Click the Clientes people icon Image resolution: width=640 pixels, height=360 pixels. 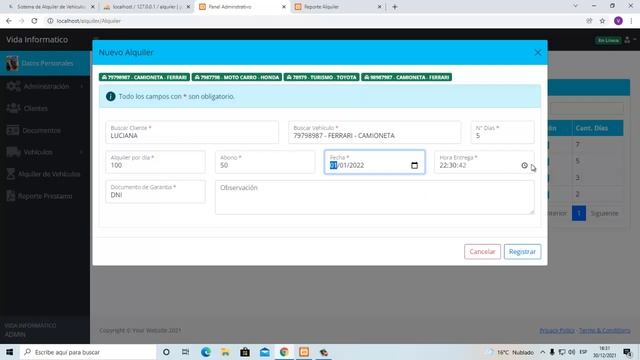(13, 108)
